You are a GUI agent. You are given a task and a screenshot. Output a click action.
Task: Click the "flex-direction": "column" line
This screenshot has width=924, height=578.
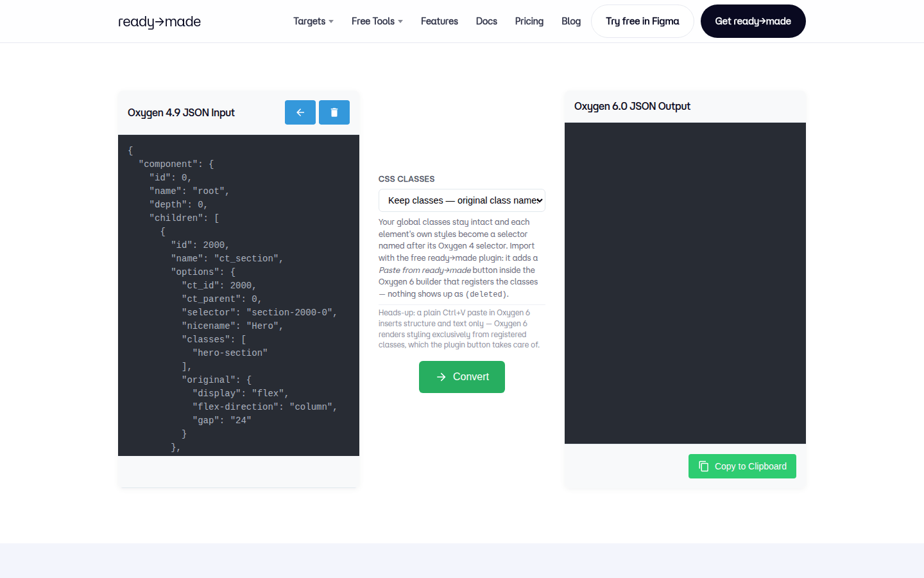[265, 407]
